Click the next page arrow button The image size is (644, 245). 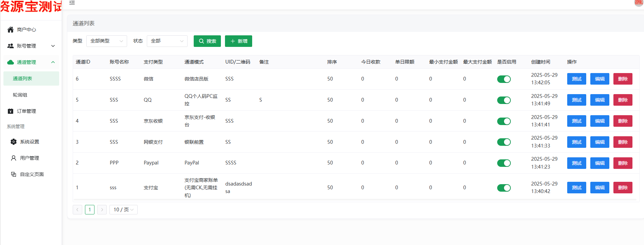coord(102,210)
